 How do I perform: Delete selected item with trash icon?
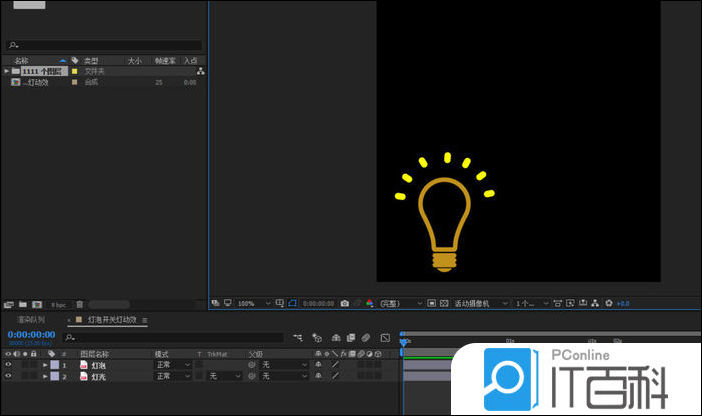(80, 304)
